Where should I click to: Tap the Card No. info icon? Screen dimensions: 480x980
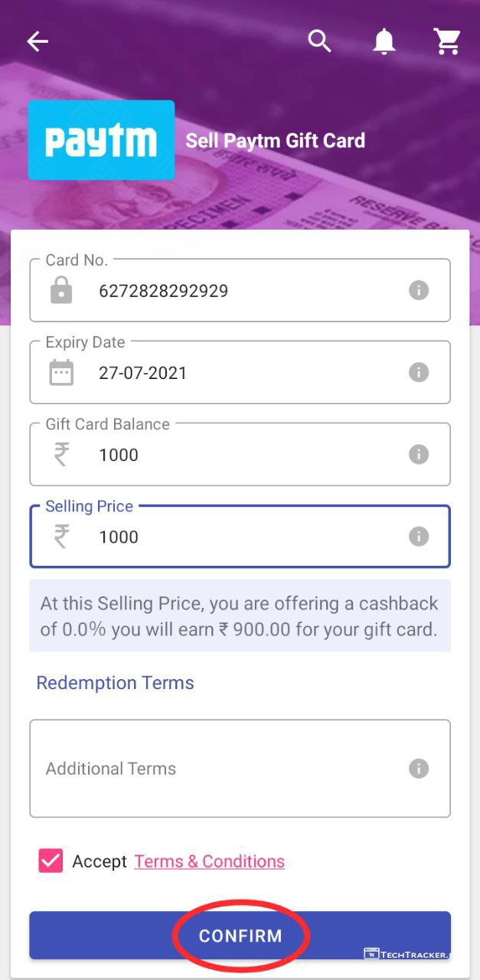click(418, 290)
